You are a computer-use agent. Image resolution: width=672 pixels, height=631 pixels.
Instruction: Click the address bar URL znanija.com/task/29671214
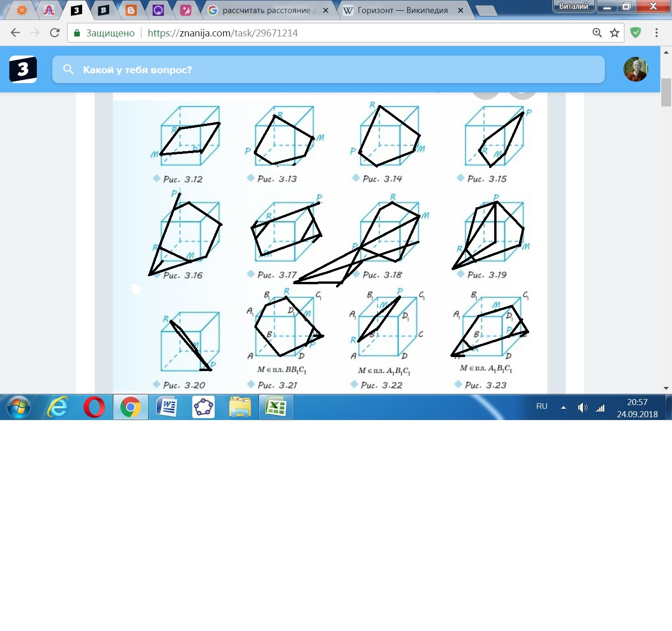point(223,33)
